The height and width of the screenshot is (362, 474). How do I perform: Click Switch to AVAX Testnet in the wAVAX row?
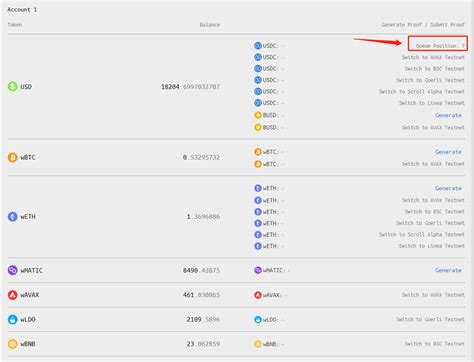433,295
